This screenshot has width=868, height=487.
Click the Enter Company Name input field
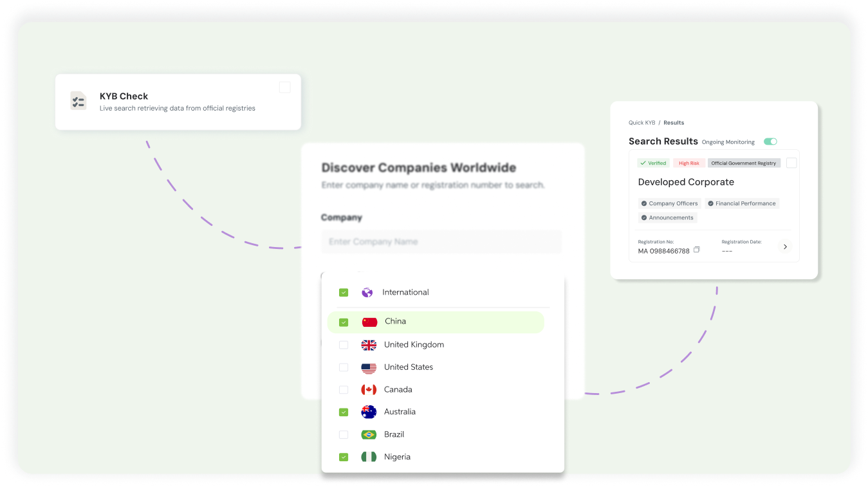coord(441,242)
